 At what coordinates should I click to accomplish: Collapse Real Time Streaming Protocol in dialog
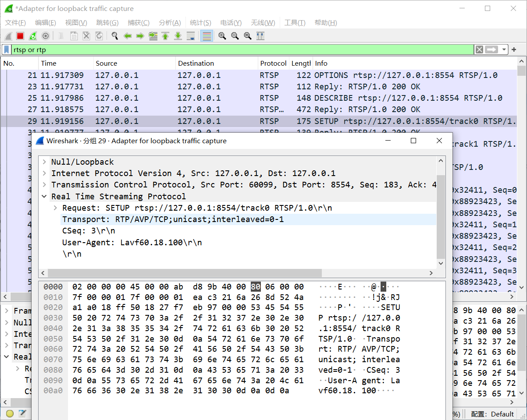[x=44, y=196]
